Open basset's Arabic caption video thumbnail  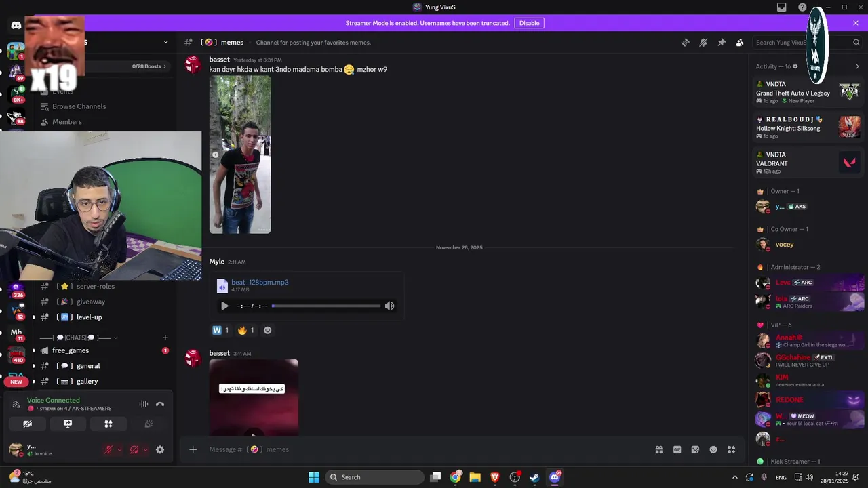click(254, 398)
